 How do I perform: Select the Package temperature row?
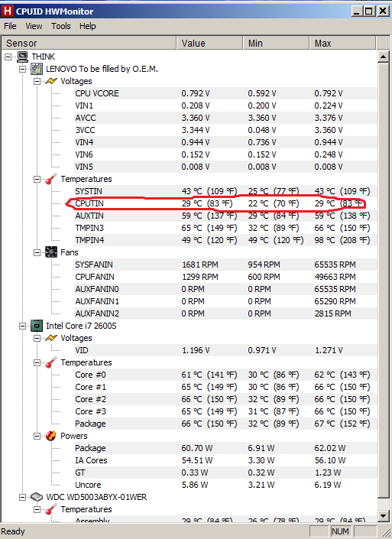coord(225,424)
